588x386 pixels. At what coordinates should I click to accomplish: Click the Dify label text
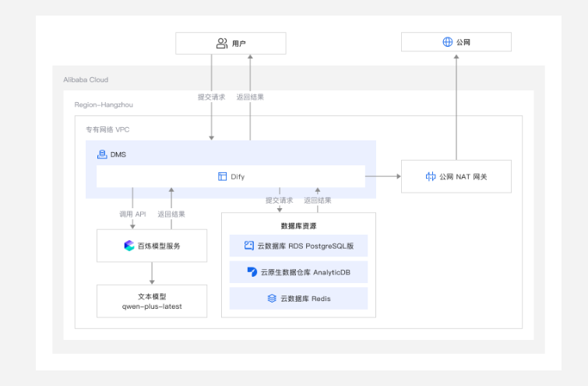point(238,176)
